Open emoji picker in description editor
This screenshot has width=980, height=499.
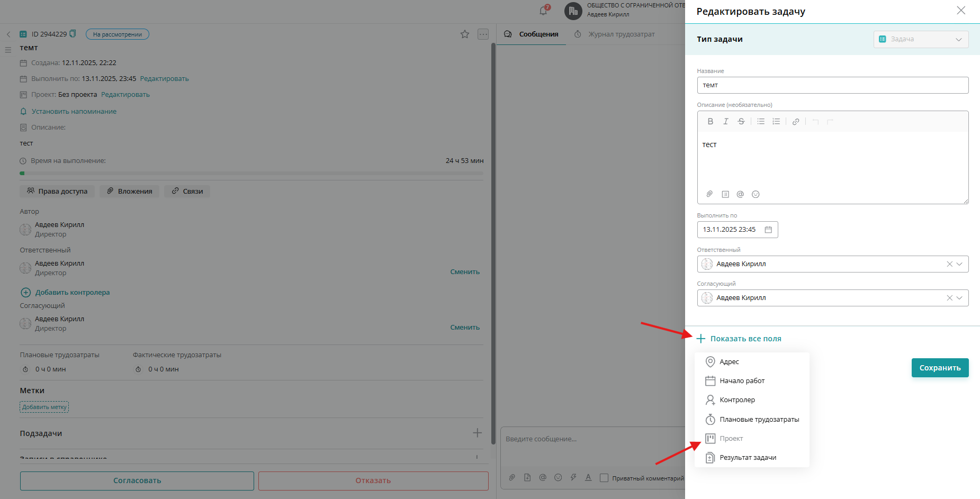(x=756, y=194)
